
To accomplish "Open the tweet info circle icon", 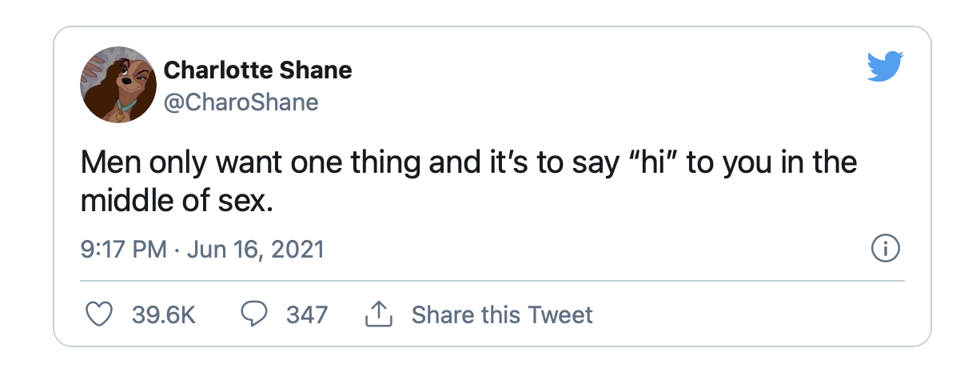I will pos(885,250).
